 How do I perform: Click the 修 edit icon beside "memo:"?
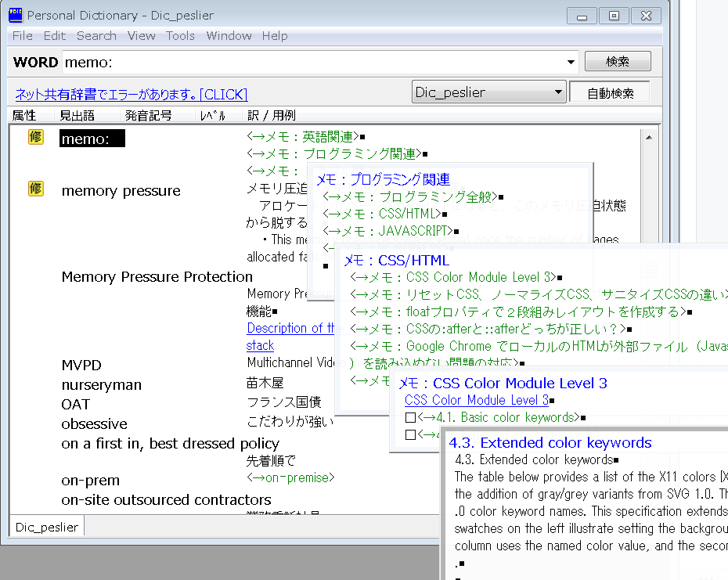click(x=35, y=136)
